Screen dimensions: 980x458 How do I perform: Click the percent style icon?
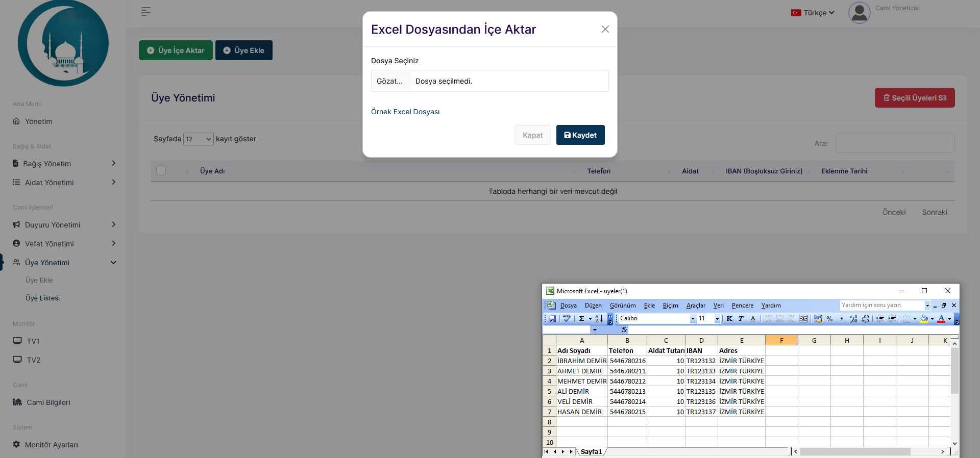829,319
